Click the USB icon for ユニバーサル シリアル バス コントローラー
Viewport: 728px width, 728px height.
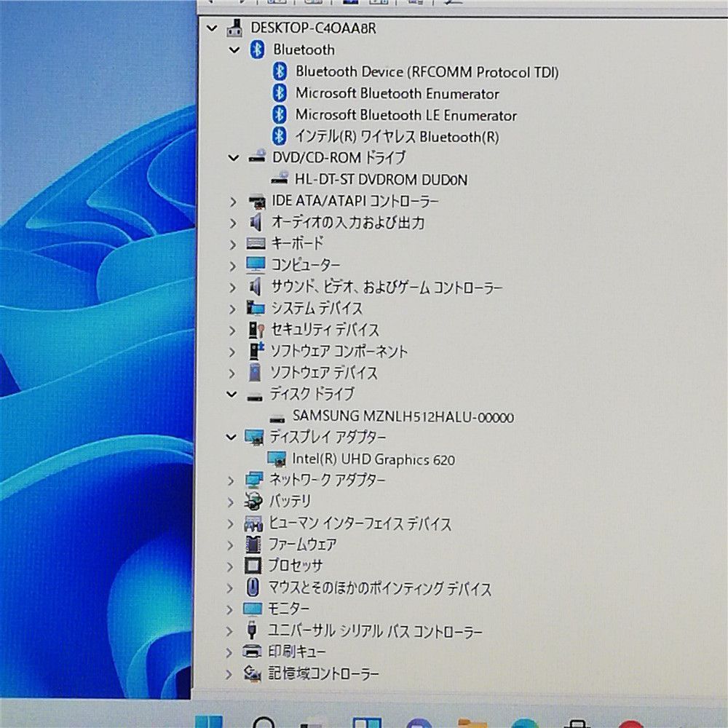click(252, 630)
